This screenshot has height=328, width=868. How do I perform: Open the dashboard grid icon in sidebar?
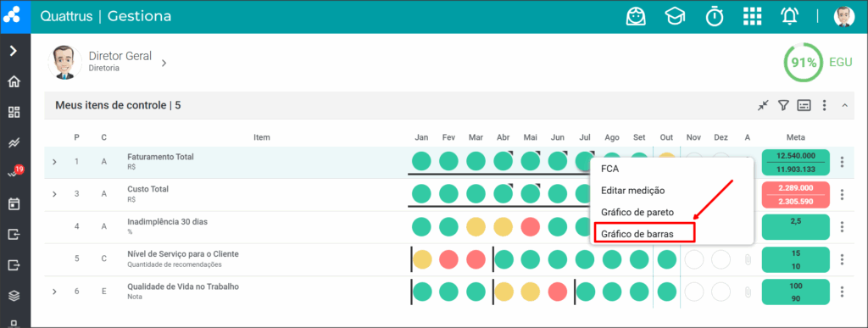point(14,112)
